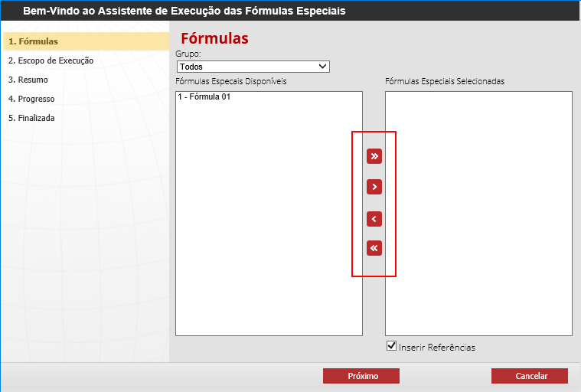
Task: Uncheck the Inserir Referências checkbox
Action: tap(391, 346)
